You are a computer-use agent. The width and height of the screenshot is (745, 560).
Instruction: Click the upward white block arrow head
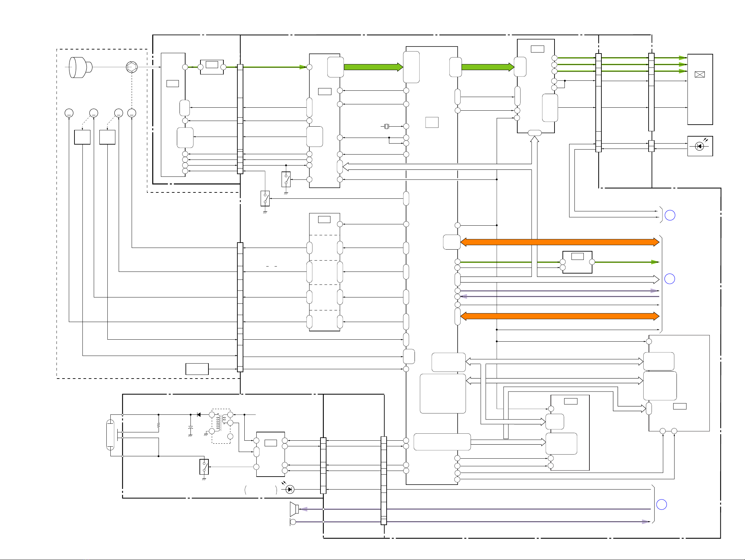click(x=535, y=139)
